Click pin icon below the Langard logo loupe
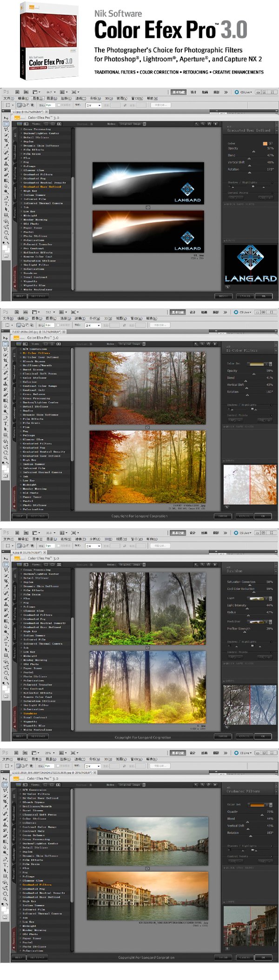This screenshot has height=980, width=279. point(227,287)
